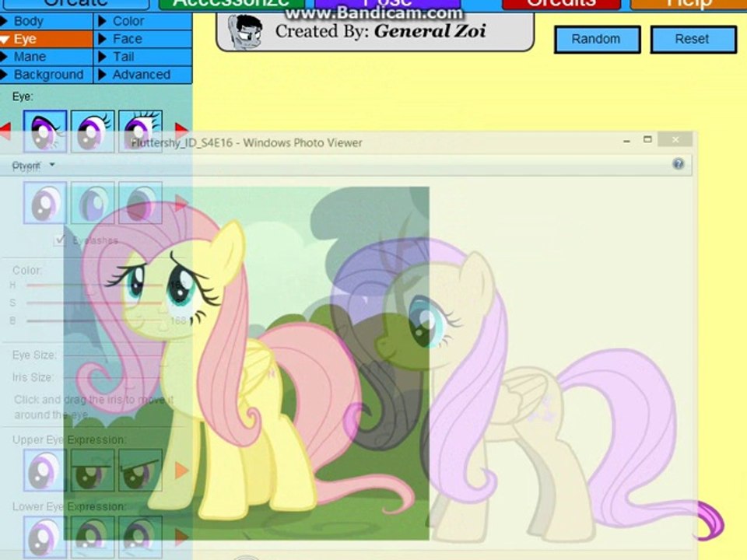Viewport: 747px width, 560px height.
Task: Select the first eye shape thumbnail
Action: (x=45, y=131)
